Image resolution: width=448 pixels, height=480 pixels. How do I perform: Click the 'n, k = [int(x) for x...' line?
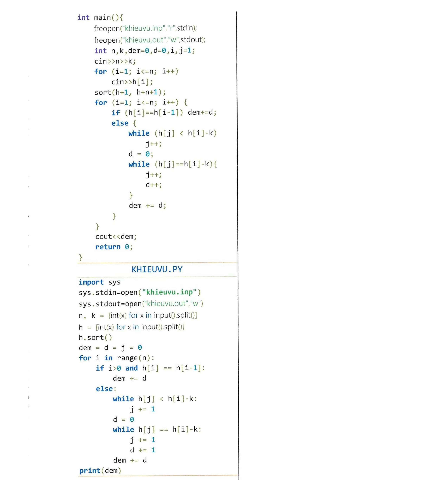tap(138, 316)
